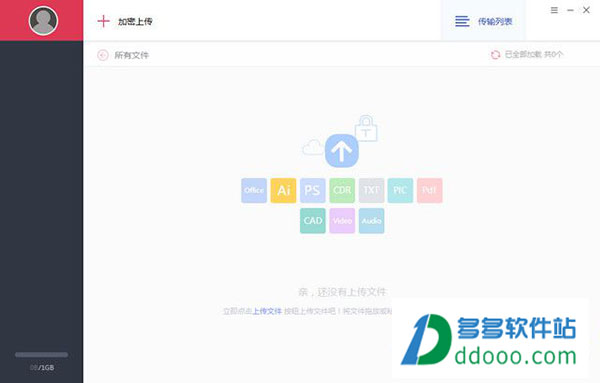Viewport: 600px width, 383px height.
Task: Click the storage usage bar in sidebar
Action: (x=41, y=355)
